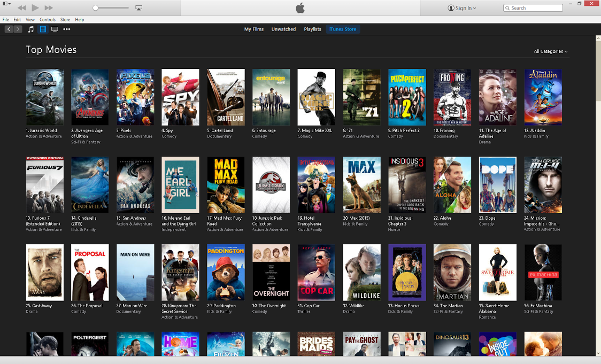Image resolution: width=601 pixels, height=364 pixels.
Task: Open the Aladdin movie poster
Action: [x=543, y=97]
